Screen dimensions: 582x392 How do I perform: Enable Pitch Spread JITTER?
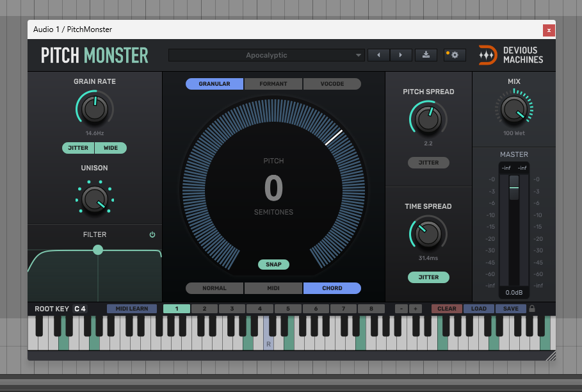click(428, 163)
